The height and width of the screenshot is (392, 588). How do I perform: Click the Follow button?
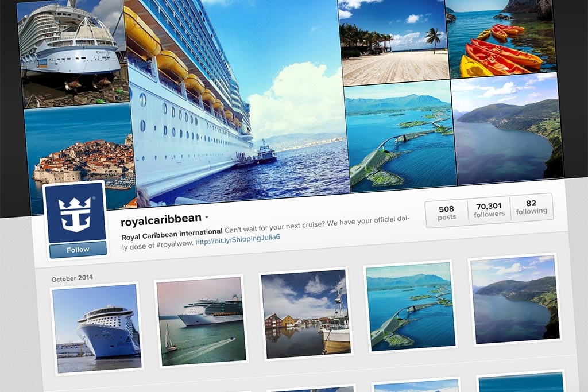[78, 250]
